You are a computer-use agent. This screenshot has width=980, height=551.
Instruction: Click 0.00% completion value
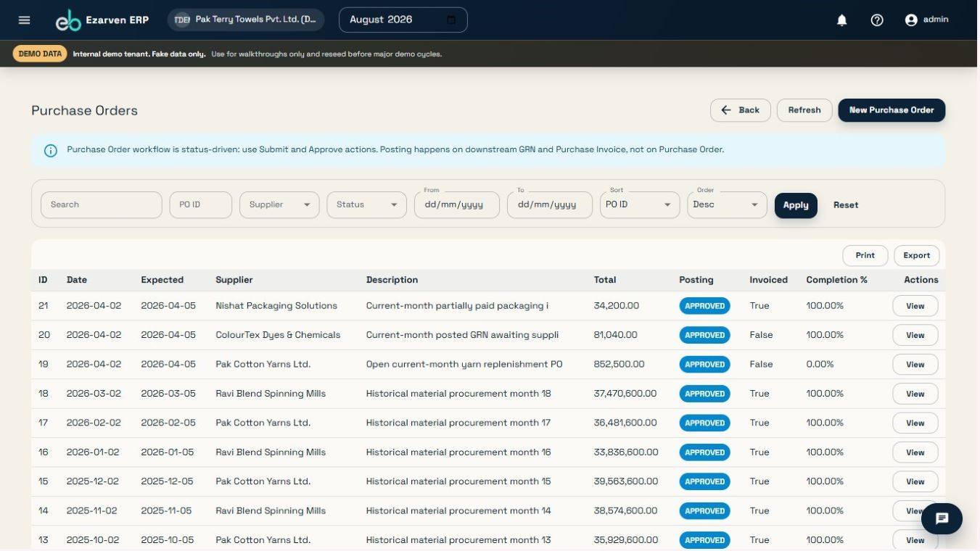(820, 365)
